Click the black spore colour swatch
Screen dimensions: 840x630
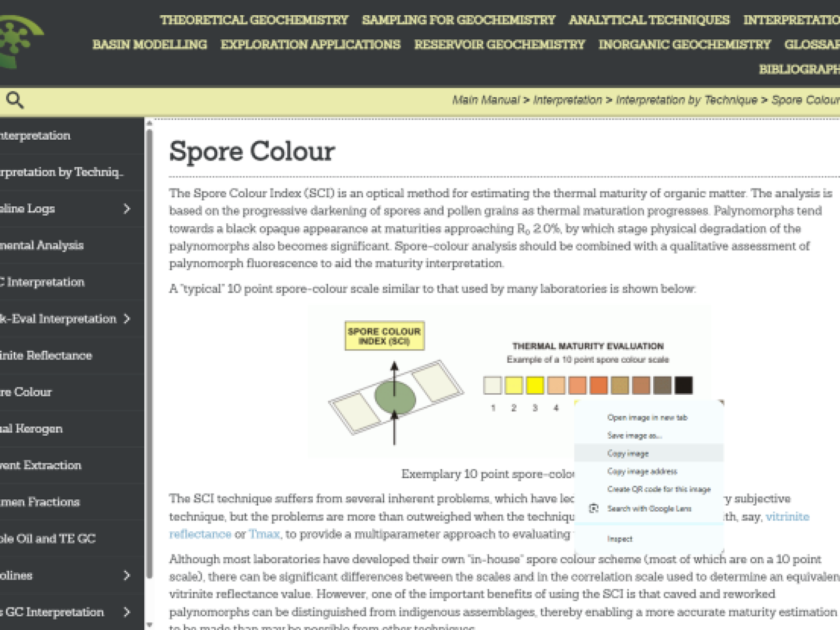pyautogui.click(x=683, y=385)
